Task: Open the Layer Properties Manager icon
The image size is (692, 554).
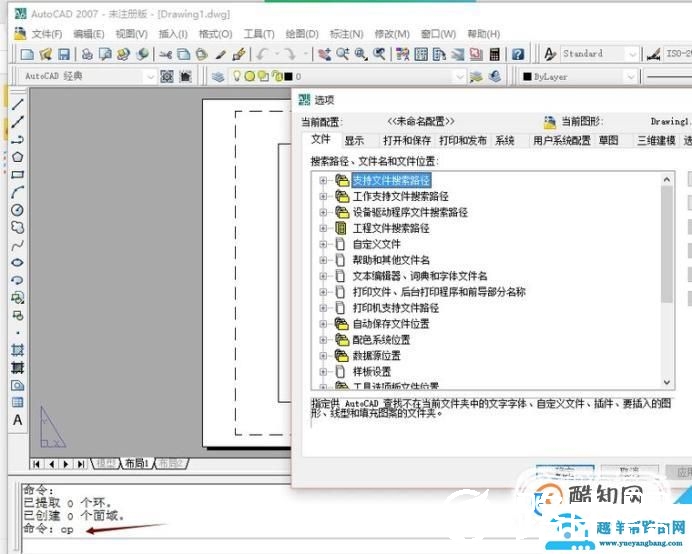Action: click(x=218, y=77)
